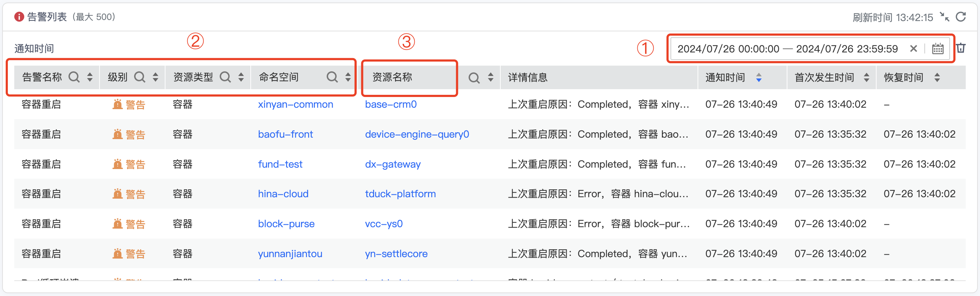Search in the 资源名称 column
The width and height of the screenshot is (980, 296).
click(x=474, y=78)
